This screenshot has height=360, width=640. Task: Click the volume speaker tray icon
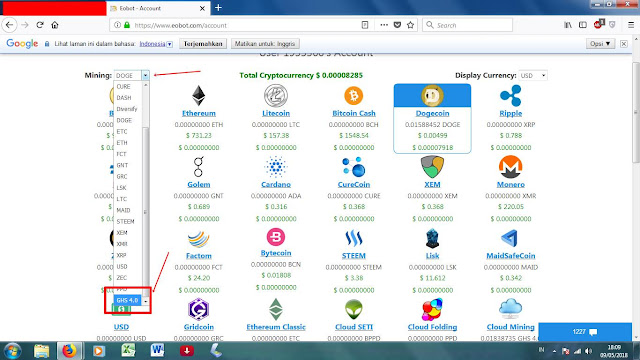coord(588,351)
